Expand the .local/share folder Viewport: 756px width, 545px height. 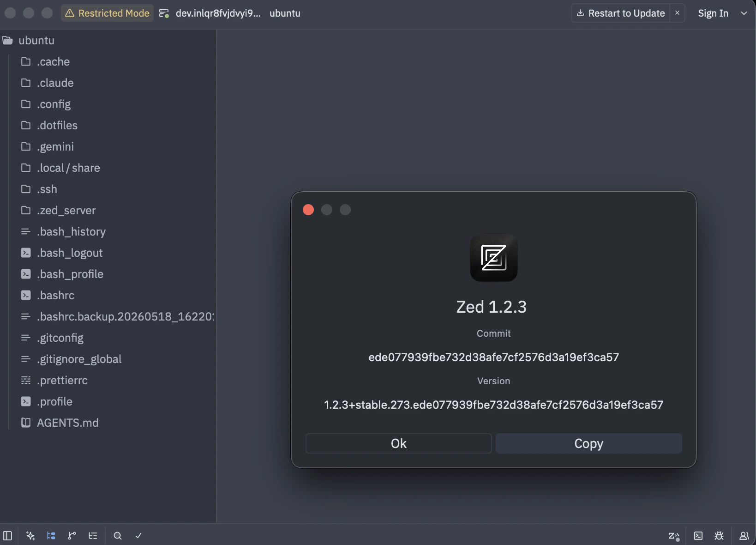pyautogui.click(x=108, y=168)
